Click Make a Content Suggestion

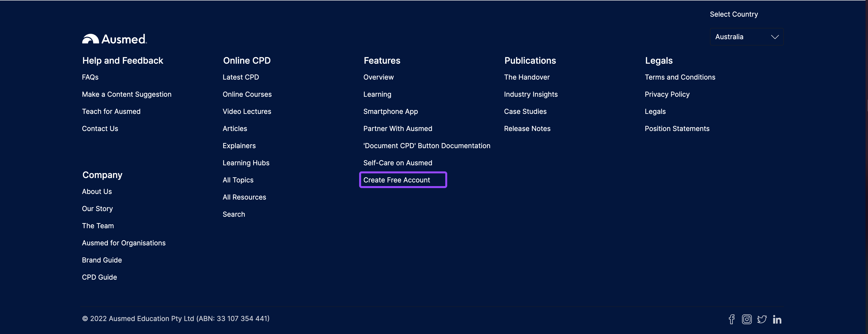(127, 95)
